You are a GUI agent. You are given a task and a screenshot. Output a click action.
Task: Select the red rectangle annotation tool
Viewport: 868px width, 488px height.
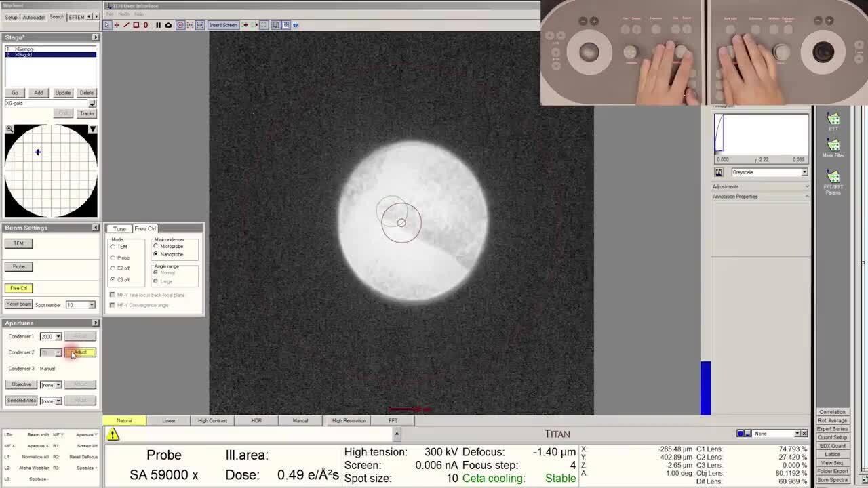(x=136, y=25)
